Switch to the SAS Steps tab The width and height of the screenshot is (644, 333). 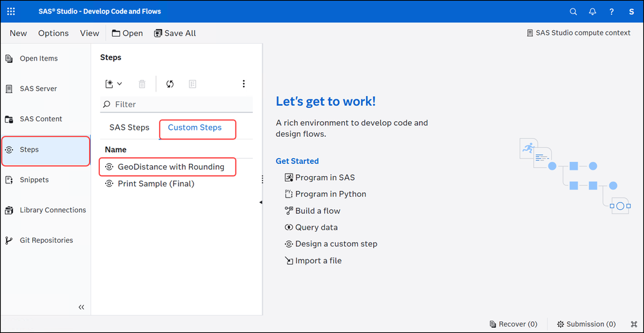tap(130, 127)
